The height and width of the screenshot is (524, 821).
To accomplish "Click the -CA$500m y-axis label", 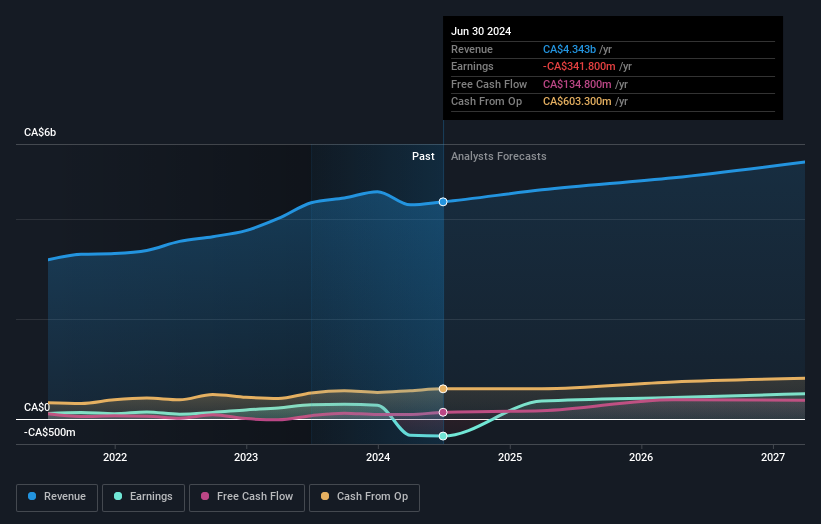I will point(49,432).
